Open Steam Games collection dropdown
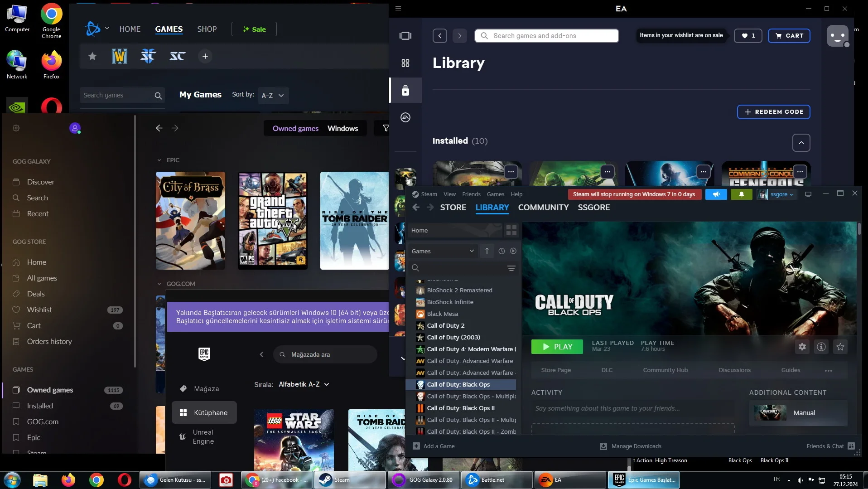868x489 pixels. point(443,251)
